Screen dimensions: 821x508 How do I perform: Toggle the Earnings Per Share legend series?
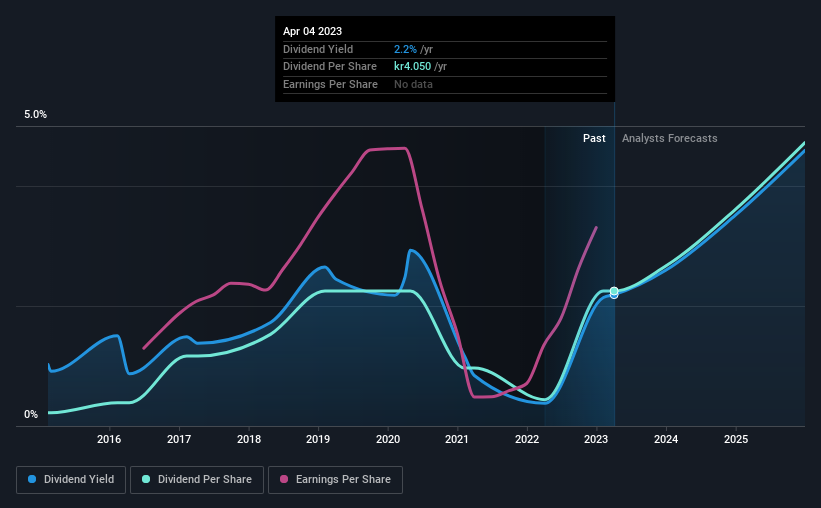click(x=335, y=480)
